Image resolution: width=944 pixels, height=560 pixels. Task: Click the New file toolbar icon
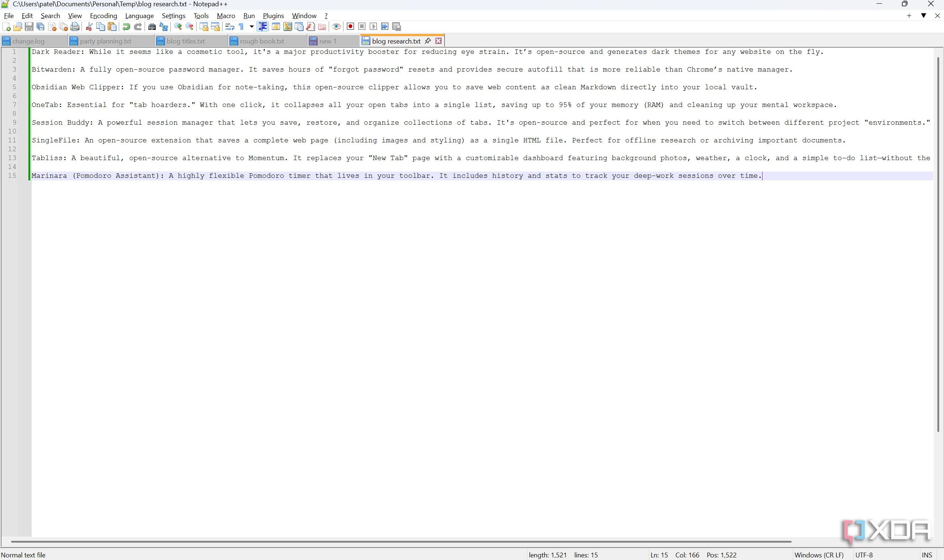click(x=6, y=27)
